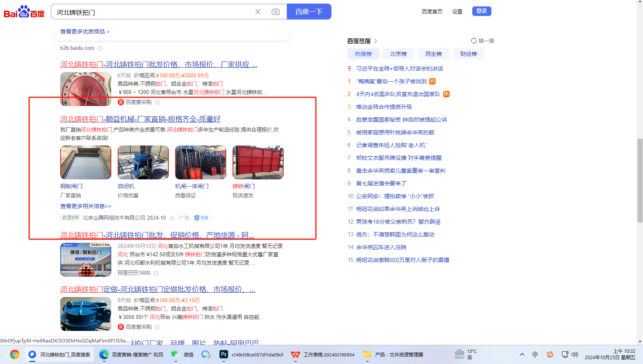Switch to the 民生榜 tab

tap(434, 54)
